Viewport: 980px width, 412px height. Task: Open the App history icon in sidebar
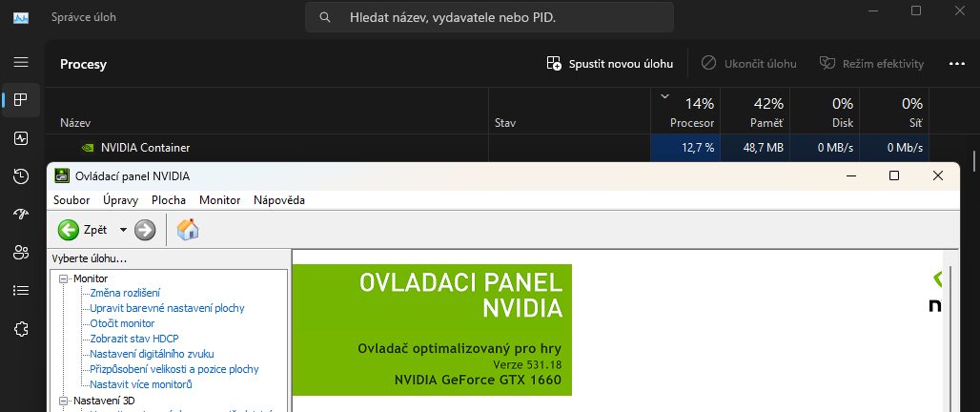click(x=21, y=176)
